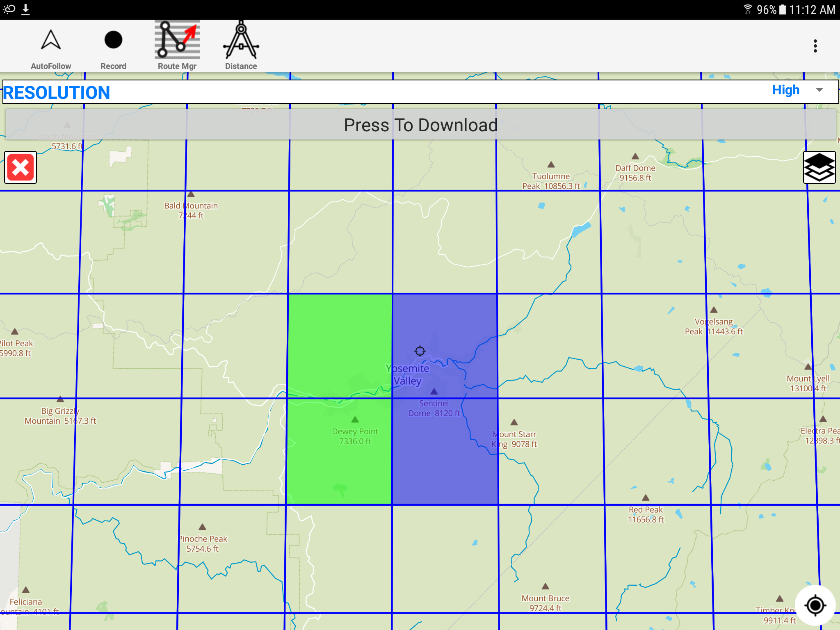The image size is (840, 630).
Task: Click the Dewey Point 7336.0 ft label
Action: 355,436
